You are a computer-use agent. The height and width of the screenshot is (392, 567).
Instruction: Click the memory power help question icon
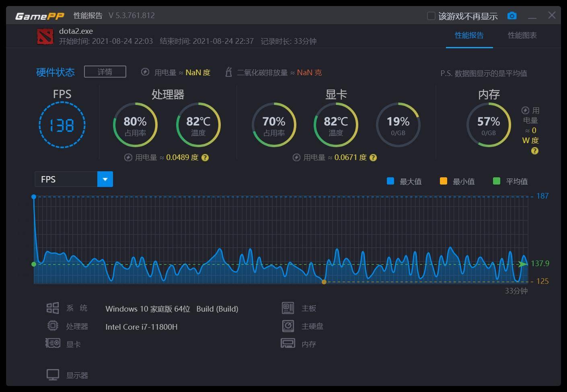click(x=534, y=151)
